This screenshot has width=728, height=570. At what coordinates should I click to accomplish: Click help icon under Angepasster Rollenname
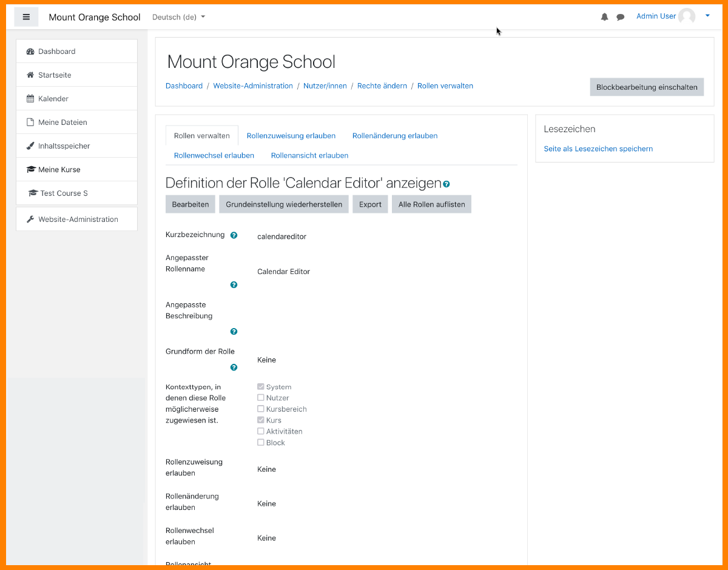(x=234, y=284)
